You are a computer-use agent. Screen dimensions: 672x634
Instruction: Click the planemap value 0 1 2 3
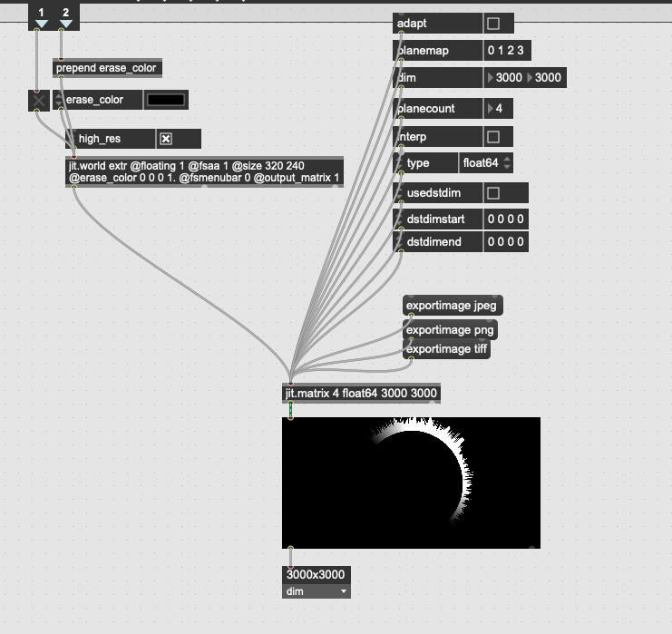click(506, 51)
